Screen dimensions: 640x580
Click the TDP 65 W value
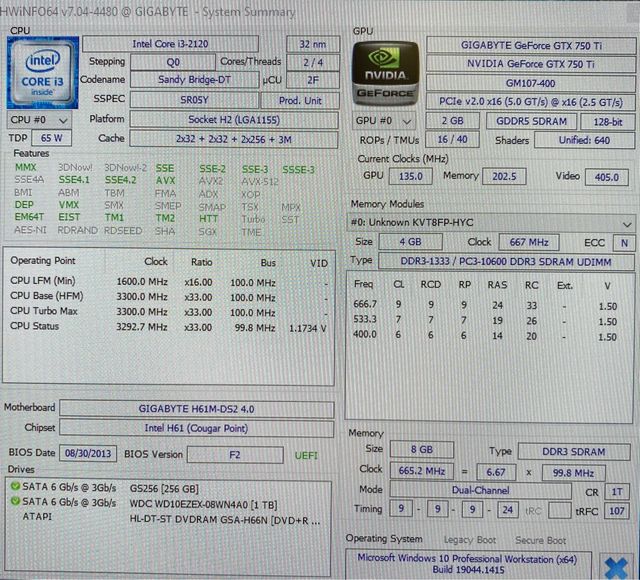[x=51, y=138]
